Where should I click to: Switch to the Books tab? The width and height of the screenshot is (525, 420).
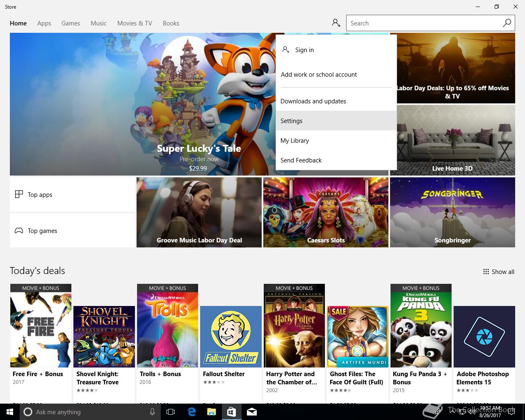pos(171,23)
